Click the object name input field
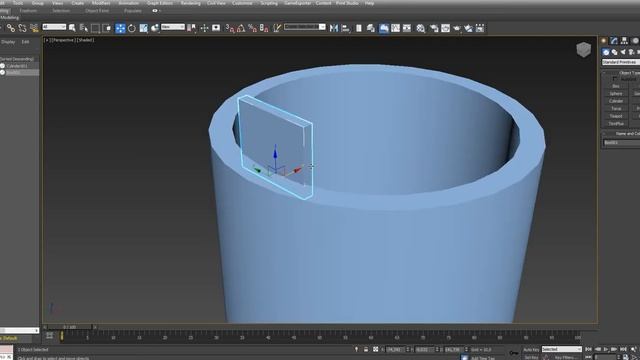Screen dimensions: 640x360 tap(621, 142)
